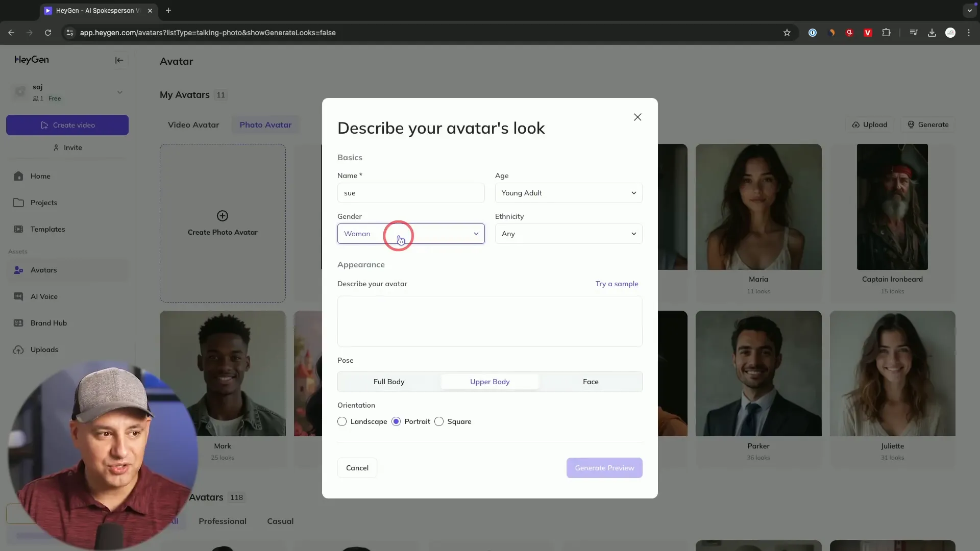This screenshot has width=980, height=551.
Task: Go back to previous page
Action: (11, 33)
